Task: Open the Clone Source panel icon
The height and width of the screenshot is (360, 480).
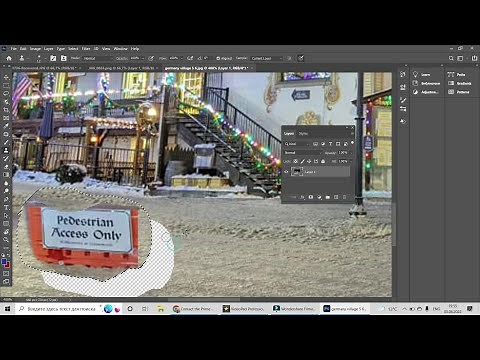Action: click(63, 58)
